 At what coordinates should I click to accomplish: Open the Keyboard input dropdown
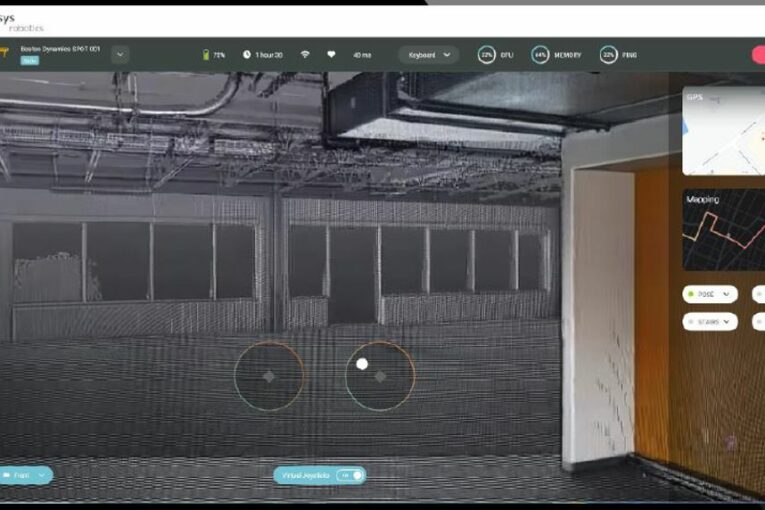[429, 55]
